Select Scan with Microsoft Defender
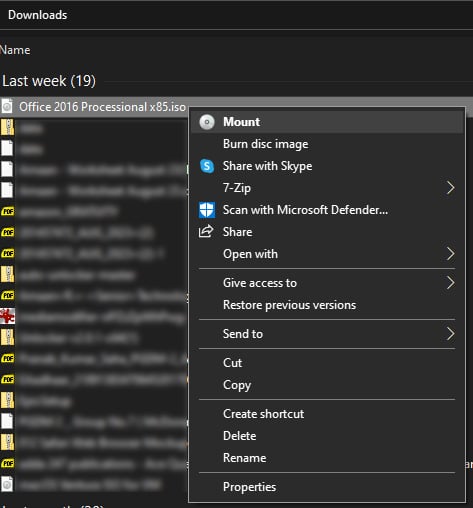 pyautogui.click(x=327, y=210)
